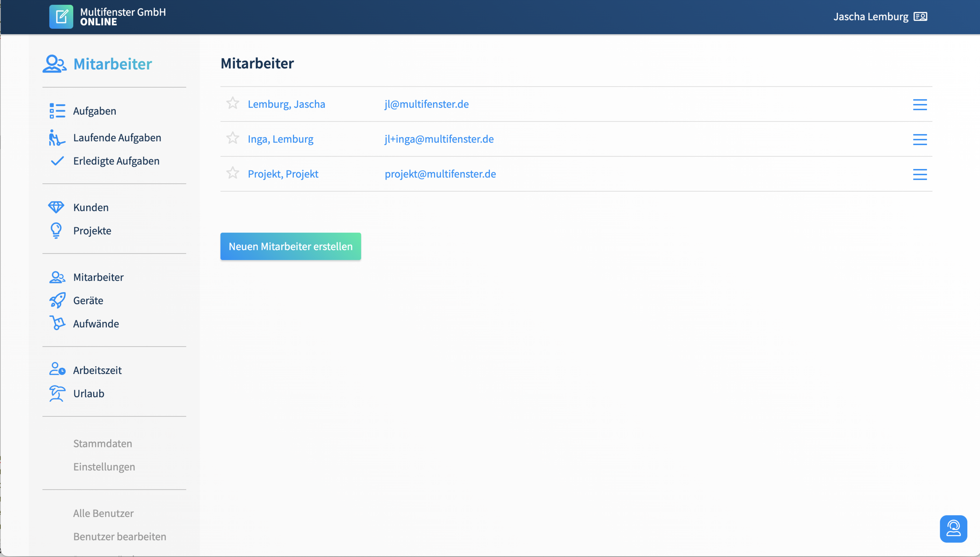Viewport: 980px width, 557px height.
Task: Open the support chat headset icon
Action: click(953, 529)
